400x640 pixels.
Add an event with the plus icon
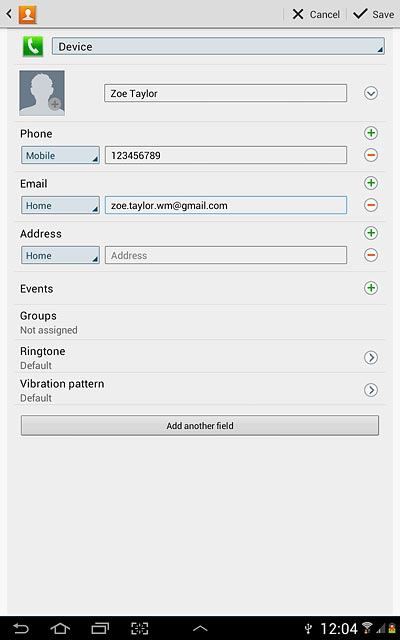[x=371, y=288]
